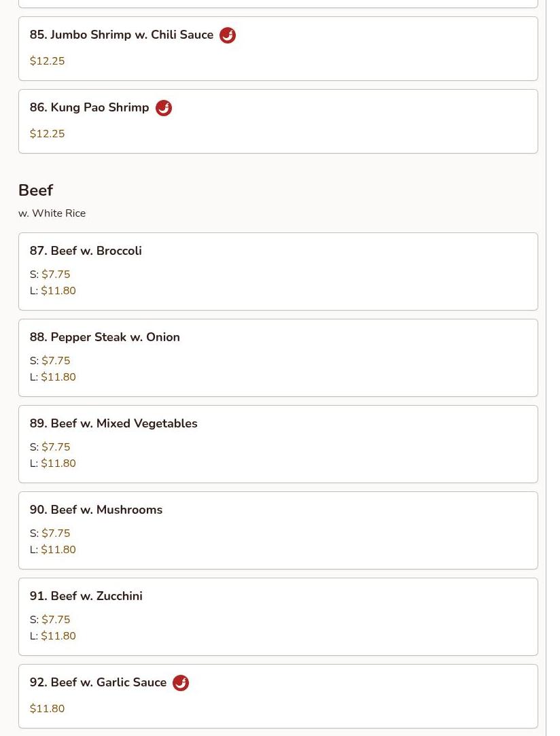560x736 pixels.
Task: Select 88. Pepper Steak w. Onion
Action: [x=105, y=337]
